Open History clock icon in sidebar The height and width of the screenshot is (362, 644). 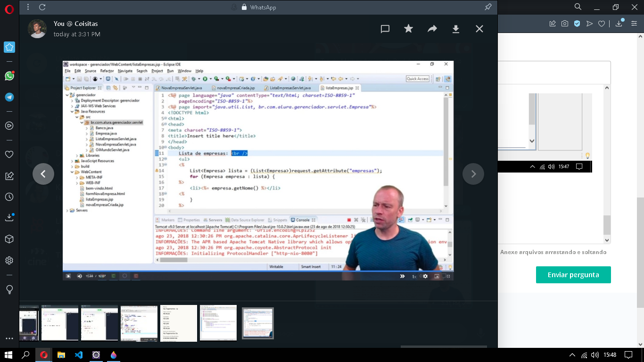(9, 197)
